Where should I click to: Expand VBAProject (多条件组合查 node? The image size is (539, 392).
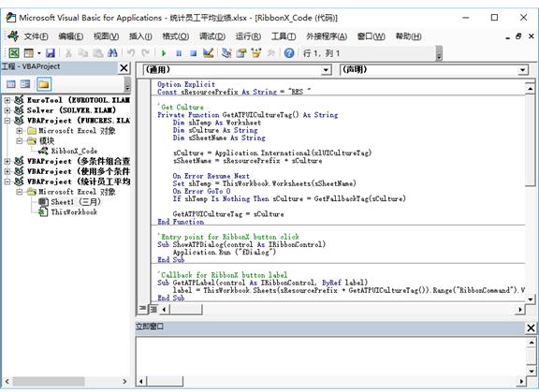pyautogui.click(x=7, y=161)
